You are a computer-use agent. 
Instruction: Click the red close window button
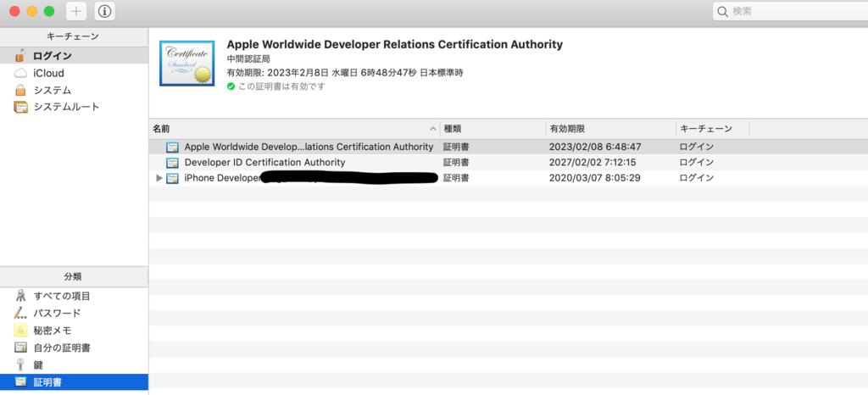coord(15,11)
